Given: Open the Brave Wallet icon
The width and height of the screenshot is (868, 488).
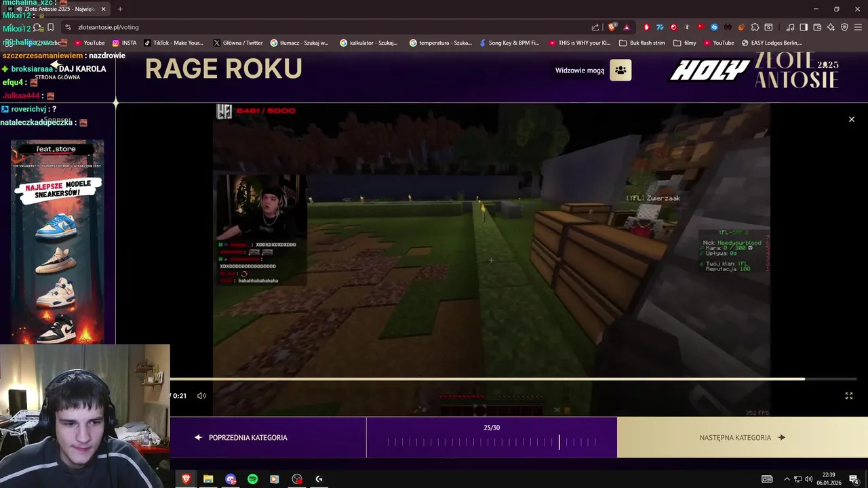Looking at the screenshot, I should [817, 27].
